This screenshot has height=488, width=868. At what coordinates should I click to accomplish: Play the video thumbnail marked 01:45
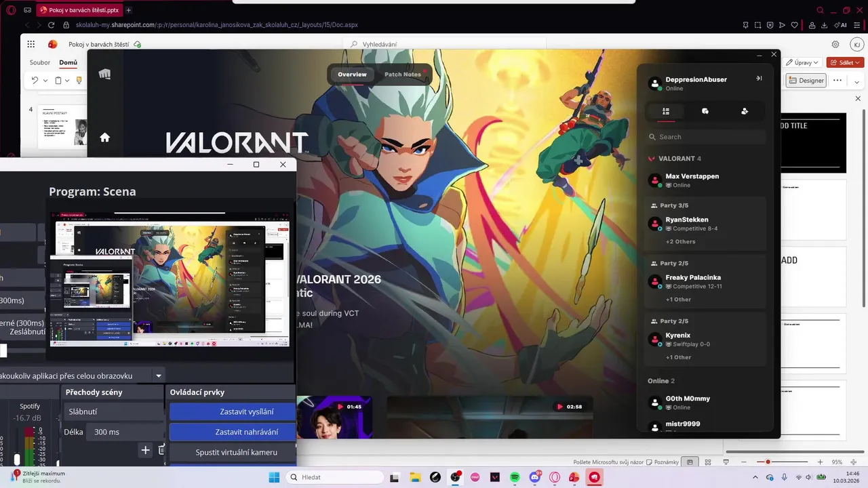point(334,417)
